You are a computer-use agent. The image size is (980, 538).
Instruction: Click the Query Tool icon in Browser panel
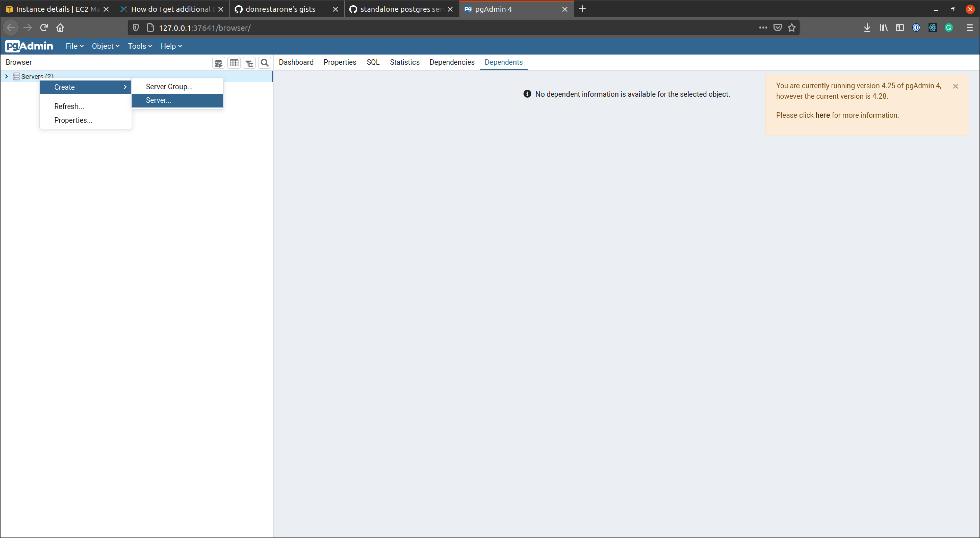[218, 63]
